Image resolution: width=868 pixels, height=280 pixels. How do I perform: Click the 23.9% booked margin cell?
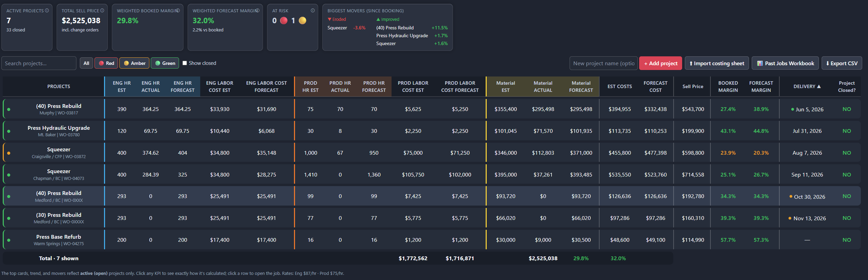(x=728, y=153)
